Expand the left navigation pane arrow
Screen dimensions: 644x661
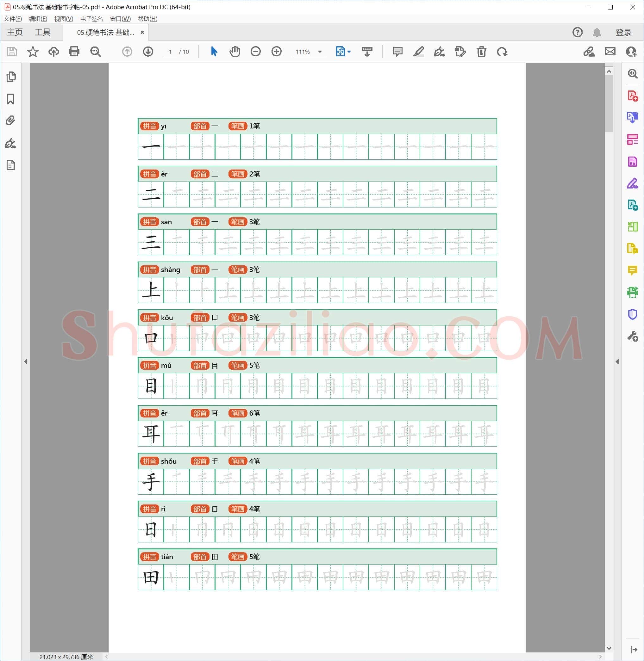pos(26,361)
